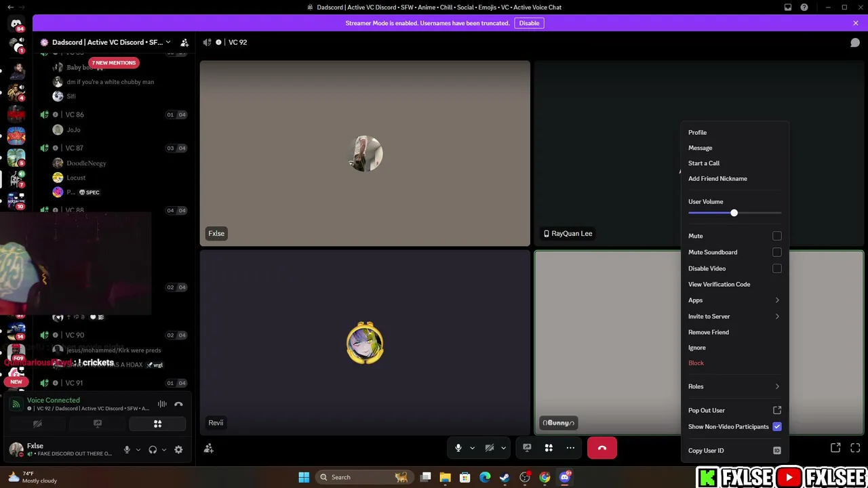Open the chat bubble icon in VC 92 header
Image resolution: width=868 pixels, height=488 pixels.
pyautogui.click(x=855, y=42)
